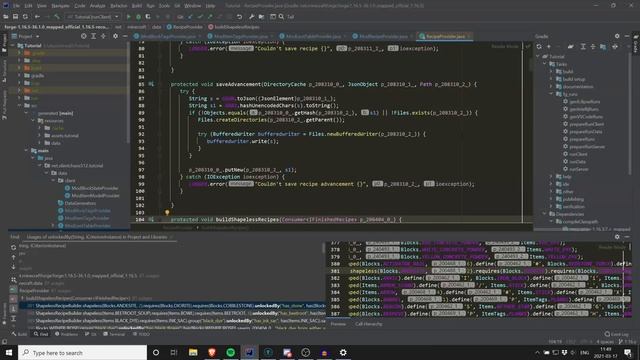
Task: Open the Project Structure toolbar icon
Action: tap(261, 17)
